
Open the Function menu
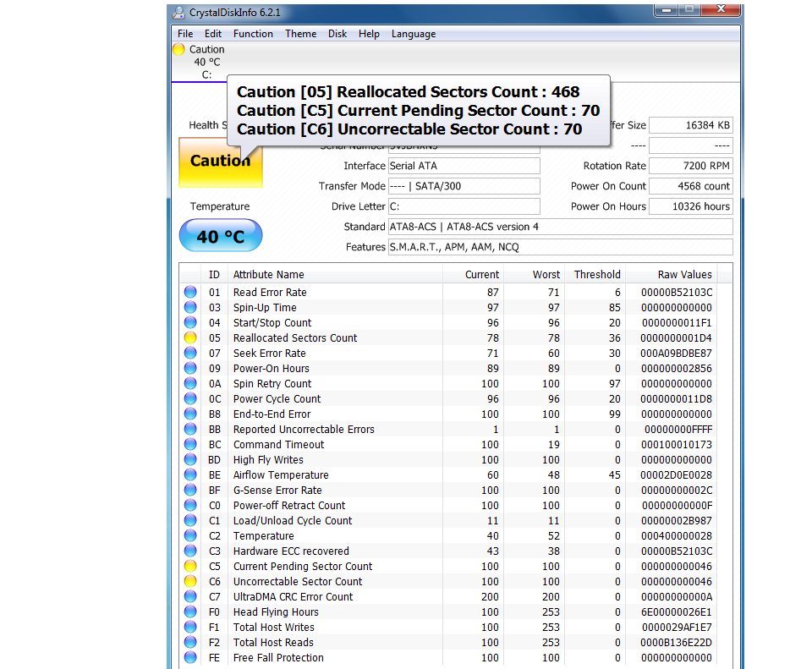point(253,34)
